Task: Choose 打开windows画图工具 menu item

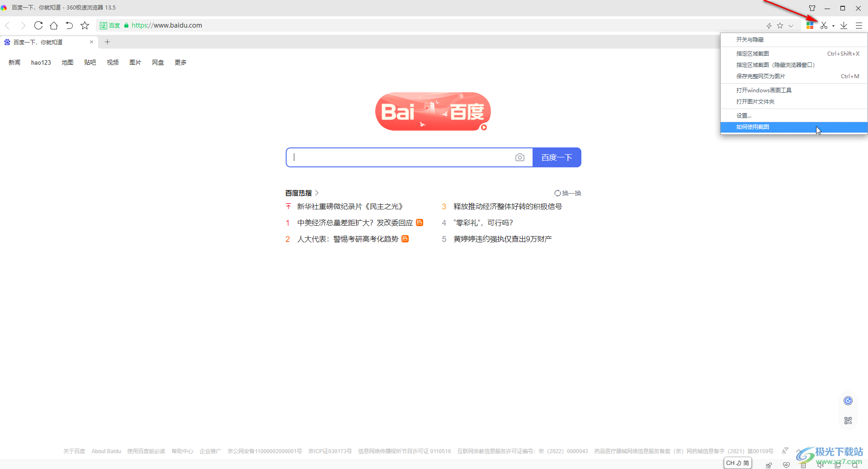Action: [794, 90]
